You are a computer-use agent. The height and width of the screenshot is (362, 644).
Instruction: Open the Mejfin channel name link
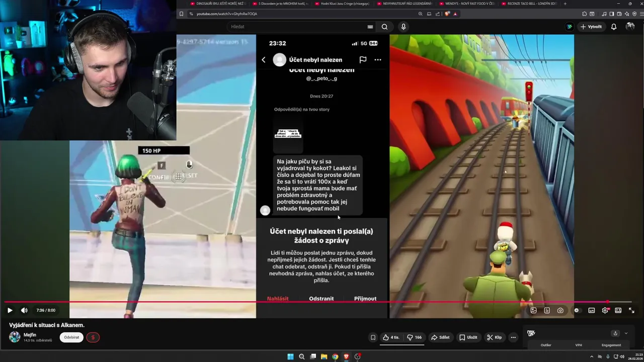point(30,335)
